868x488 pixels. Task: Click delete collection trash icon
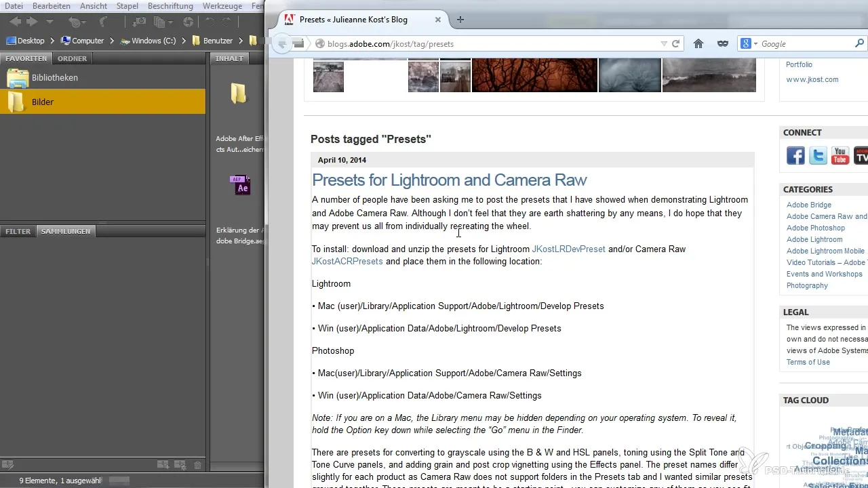point(197,465)
